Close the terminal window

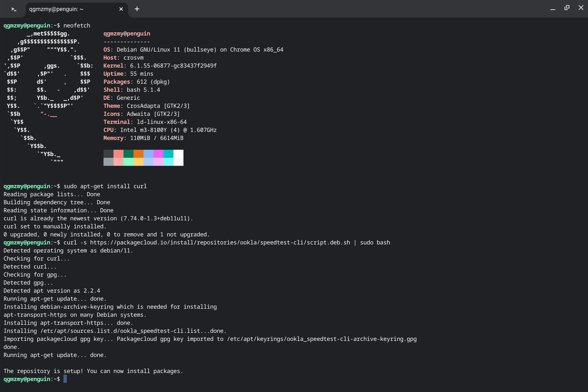point(581,8)
